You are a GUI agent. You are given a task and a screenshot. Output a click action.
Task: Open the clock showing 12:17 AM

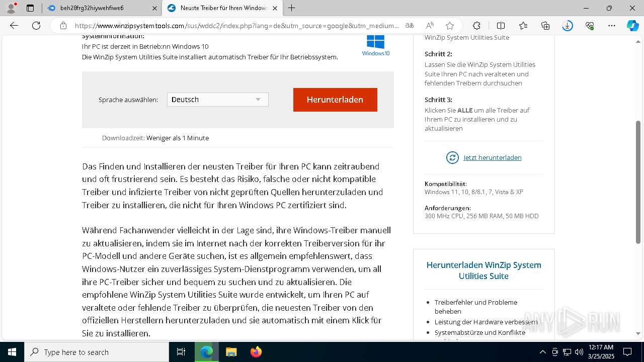(x=600, y=352)
